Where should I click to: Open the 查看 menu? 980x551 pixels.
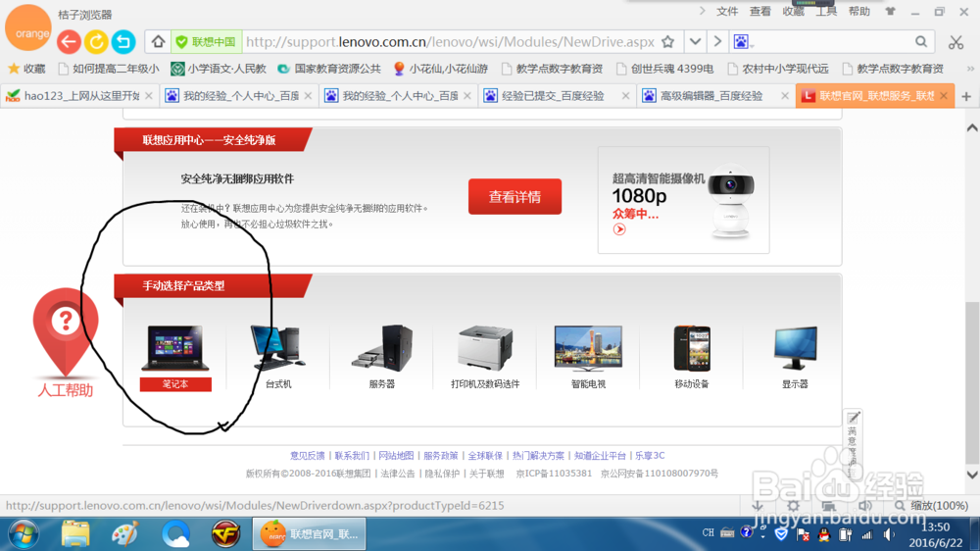click(x=760, y=11)
